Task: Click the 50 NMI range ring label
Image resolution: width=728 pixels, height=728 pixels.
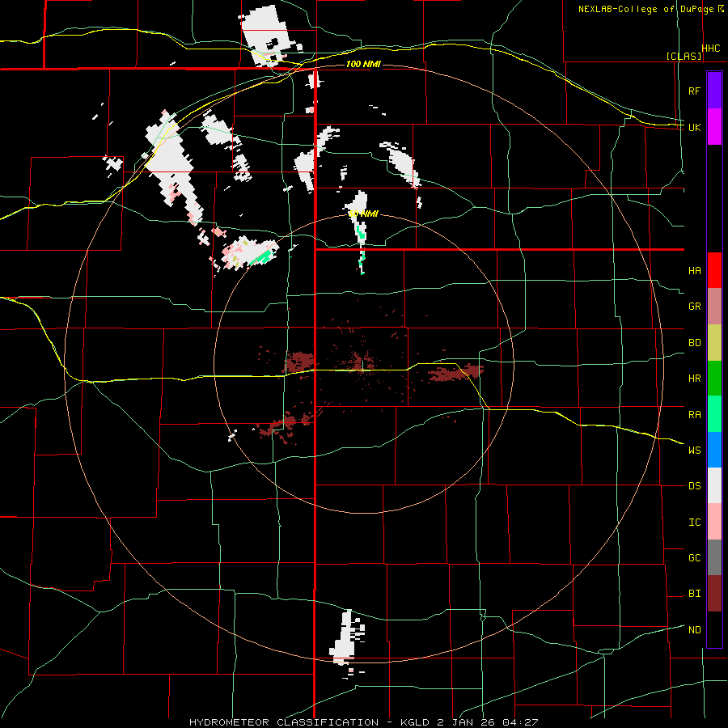Action: pos(363,214)
